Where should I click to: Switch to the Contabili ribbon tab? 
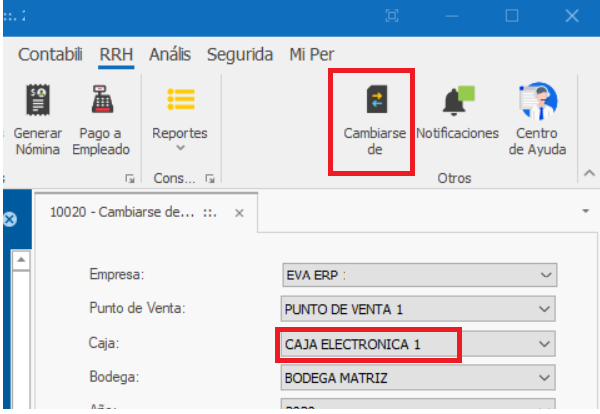50,55
